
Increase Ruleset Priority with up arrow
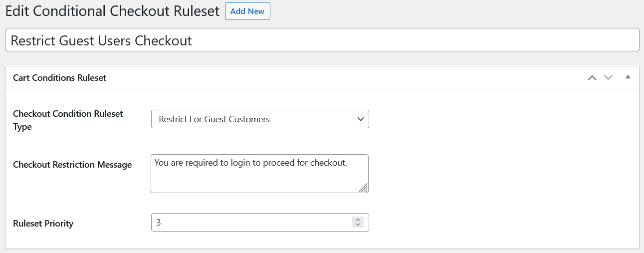pos(358,220)
